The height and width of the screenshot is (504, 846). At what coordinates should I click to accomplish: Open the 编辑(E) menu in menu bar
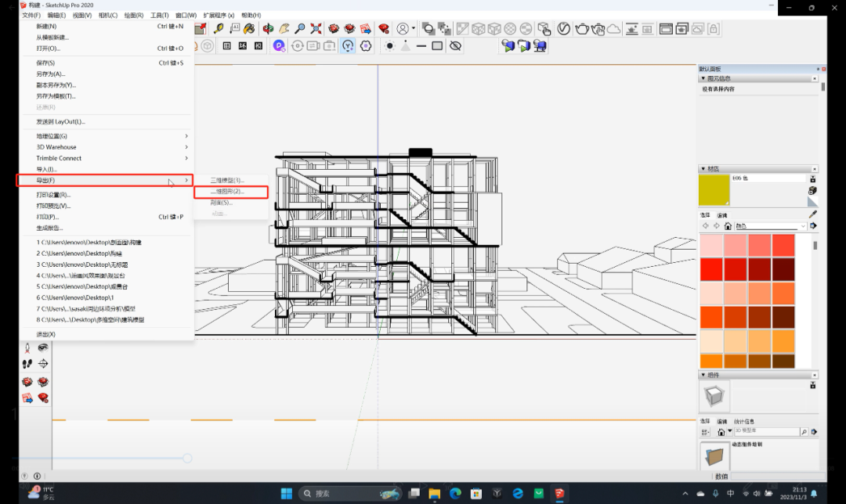point(56,15)
